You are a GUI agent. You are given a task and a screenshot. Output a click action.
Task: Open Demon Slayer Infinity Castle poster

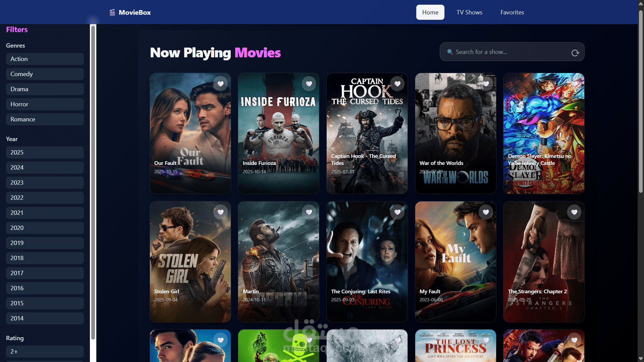[544, 133]
